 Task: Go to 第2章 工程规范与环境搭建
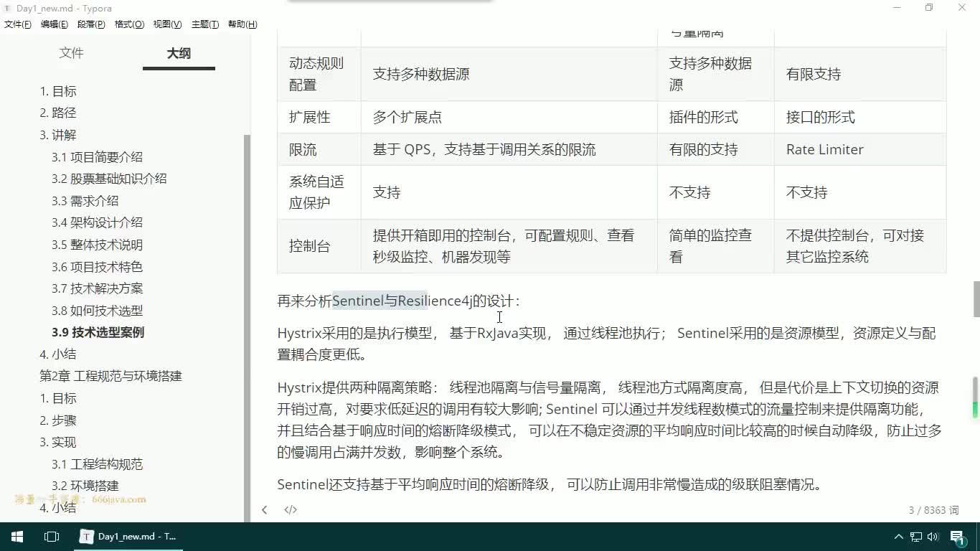click(x=110, y=376)
